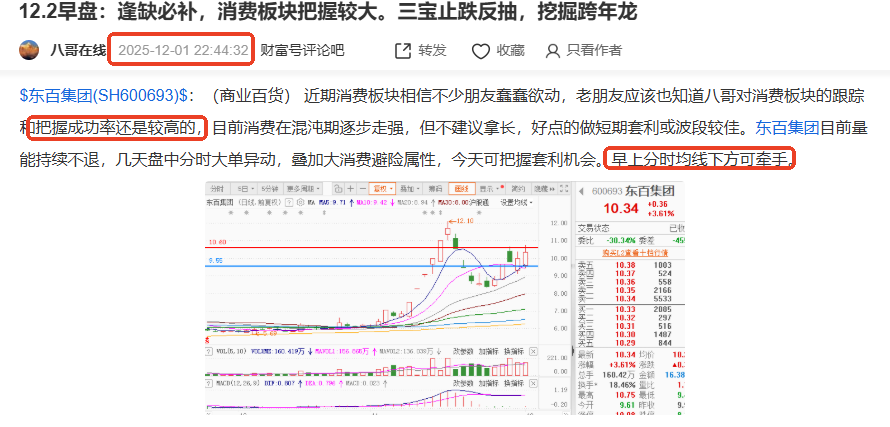This screenshot has height=427, width=890.
Task: Go to 财富号评论吧 forum link
Action: [x=302, y=51]
